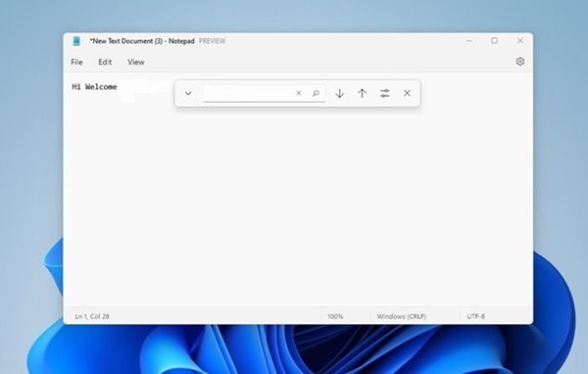Open Notepad settings gear
Viewport: 588px width, 374px height.
coord(519,62)
